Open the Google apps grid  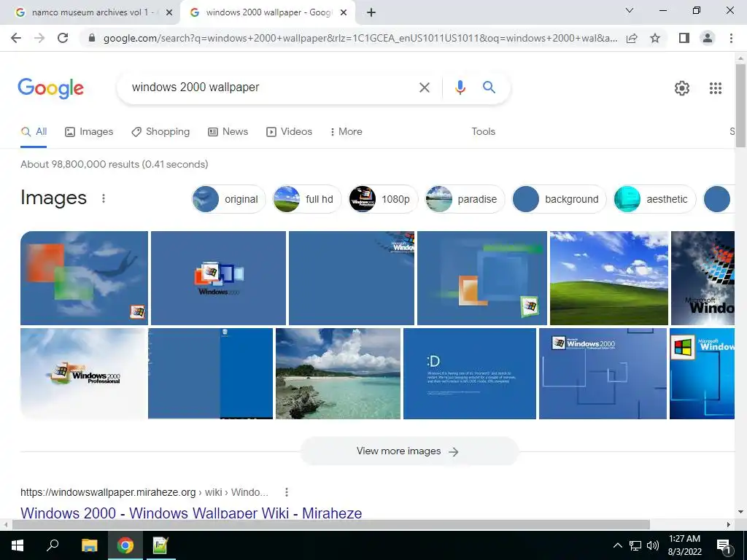[715, 88]
